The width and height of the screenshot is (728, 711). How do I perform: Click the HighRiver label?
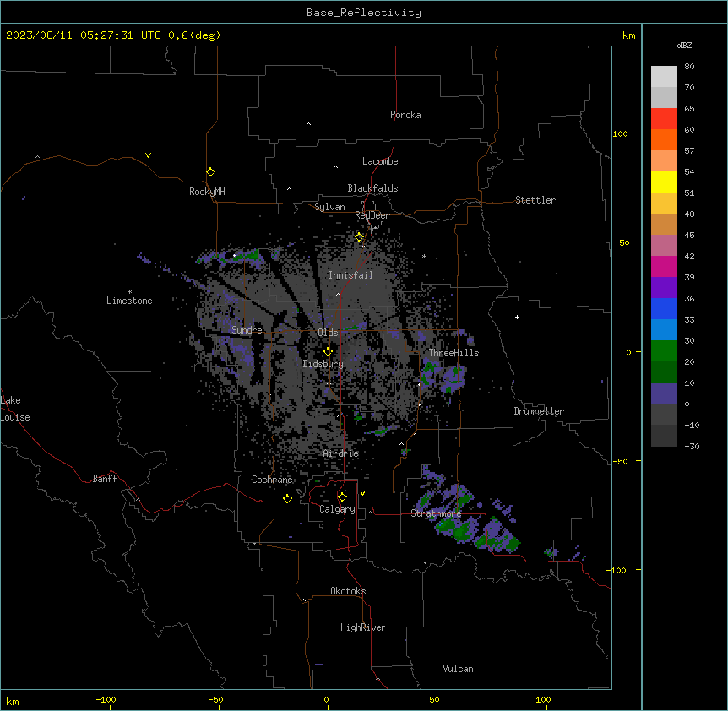point(363,627)
